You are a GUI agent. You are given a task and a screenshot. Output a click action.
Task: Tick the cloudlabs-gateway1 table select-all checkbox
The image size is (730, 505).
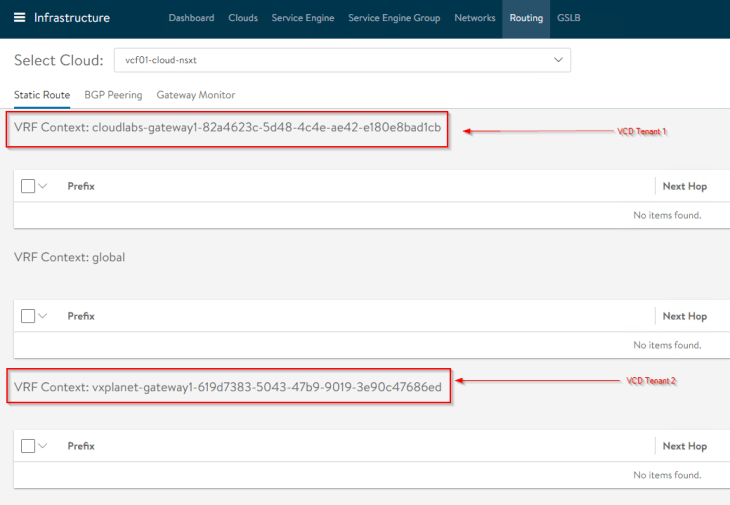point(28,186)
